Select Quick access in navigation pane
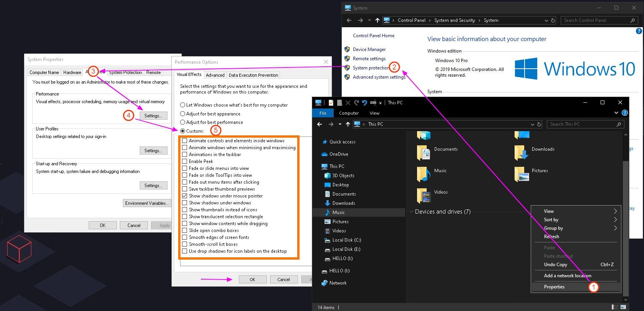The image size is (644, 311). pyautogui.click(x=342, y=142)
